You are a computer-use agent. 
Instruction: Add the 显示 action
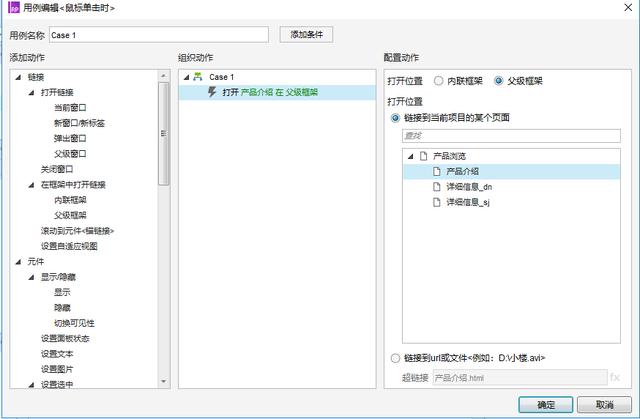point(62,293)
